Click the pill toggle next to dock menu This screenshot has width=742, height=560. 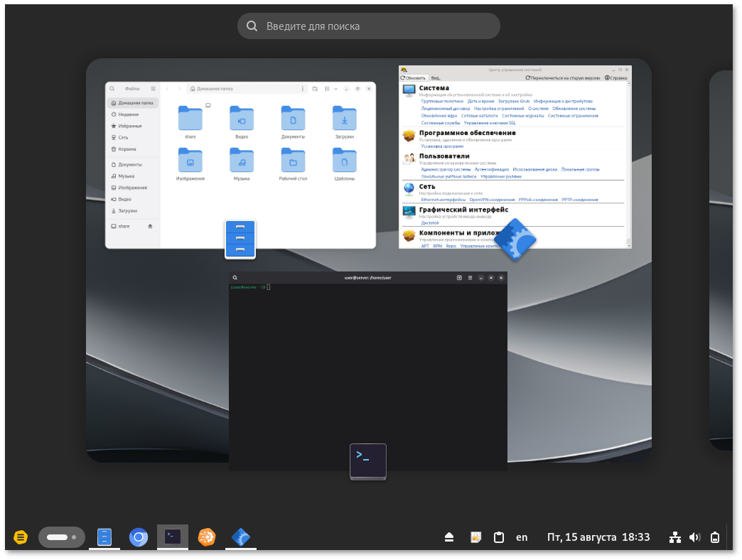point(61,537)
